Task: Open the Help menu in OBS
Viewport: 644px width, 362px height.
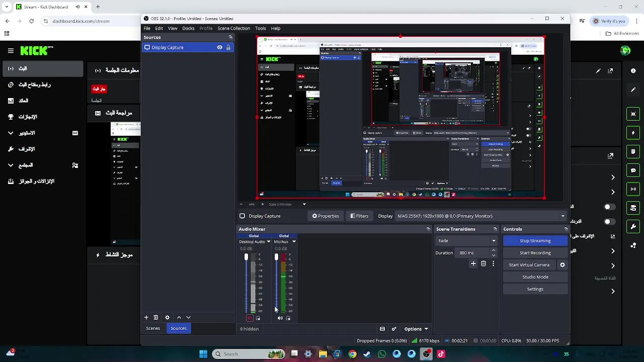Action: pos(276,28)
